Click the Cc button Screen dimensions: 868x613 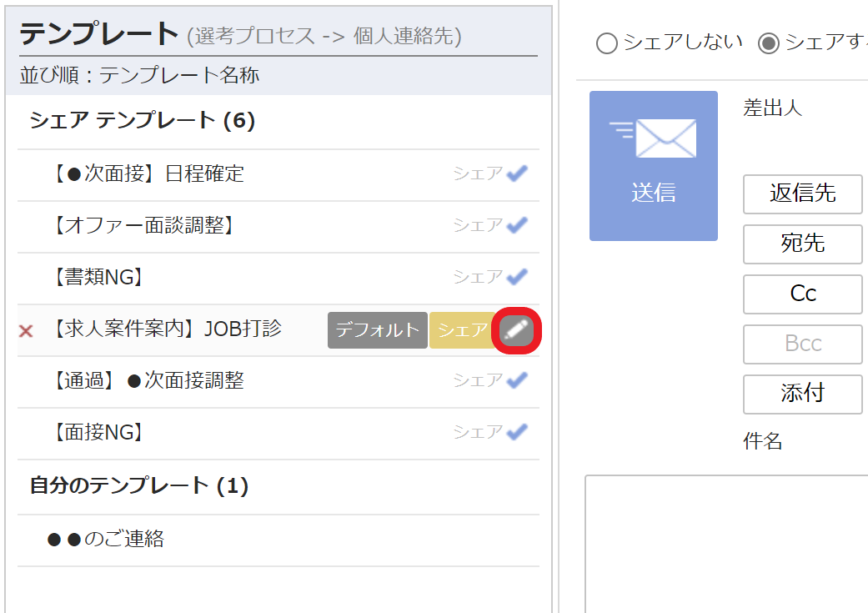point(802,294)
